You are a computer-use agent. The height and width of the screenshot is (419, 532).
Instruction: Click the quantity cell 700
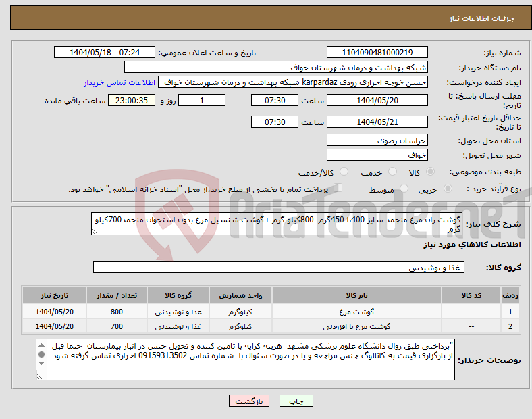coord(116,326)
